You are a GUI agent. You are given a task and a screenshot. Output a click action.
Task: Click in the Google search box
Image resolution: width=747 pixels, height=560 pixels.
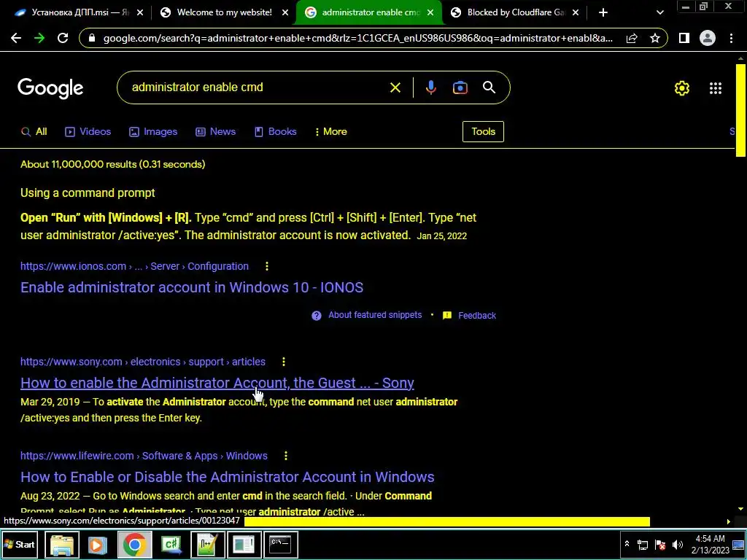pyautogui.click(x=258, y=87)
